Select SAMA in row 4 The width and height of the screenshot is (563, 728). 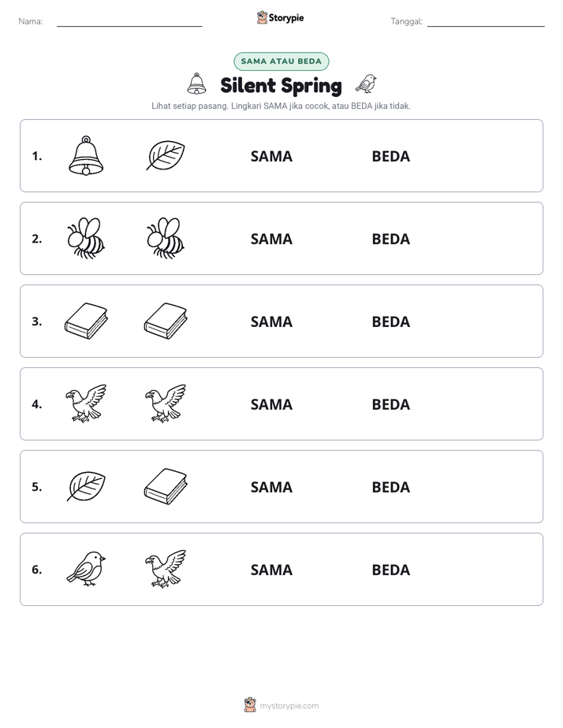271,404
